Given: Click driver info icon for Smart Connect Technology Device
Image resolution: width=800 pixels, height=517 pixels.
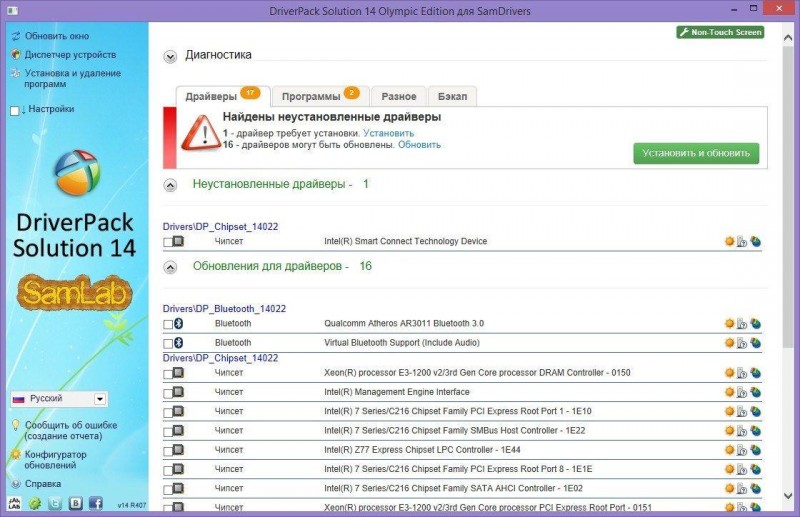Looking at the screenshot, I should [x=742, y=241].
